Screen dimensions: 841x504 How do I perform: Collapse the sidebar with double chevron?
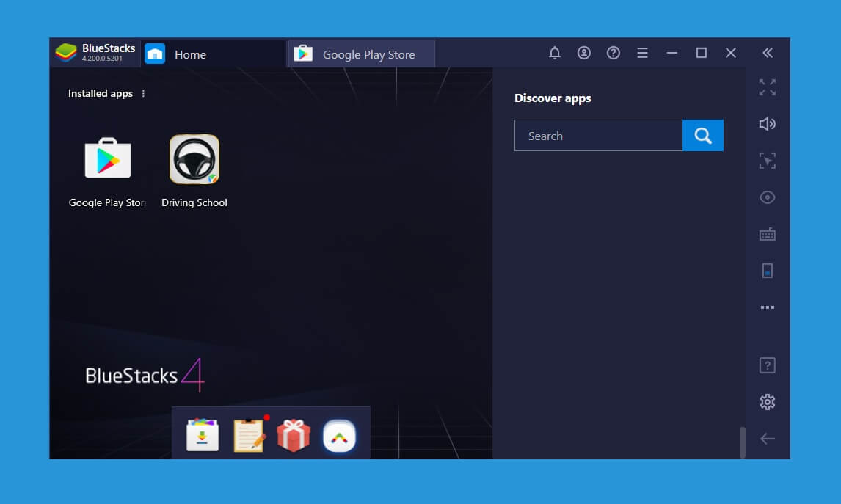[768, 53]
